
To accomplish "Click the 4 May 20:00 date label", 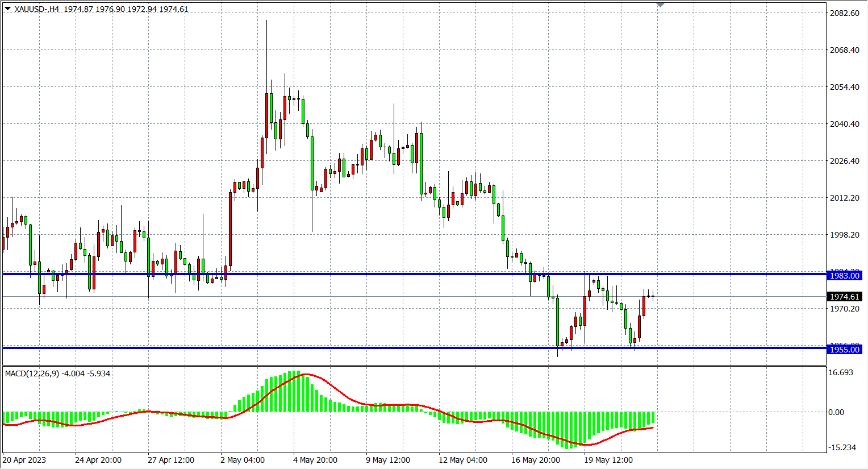I will click(315, 460).
